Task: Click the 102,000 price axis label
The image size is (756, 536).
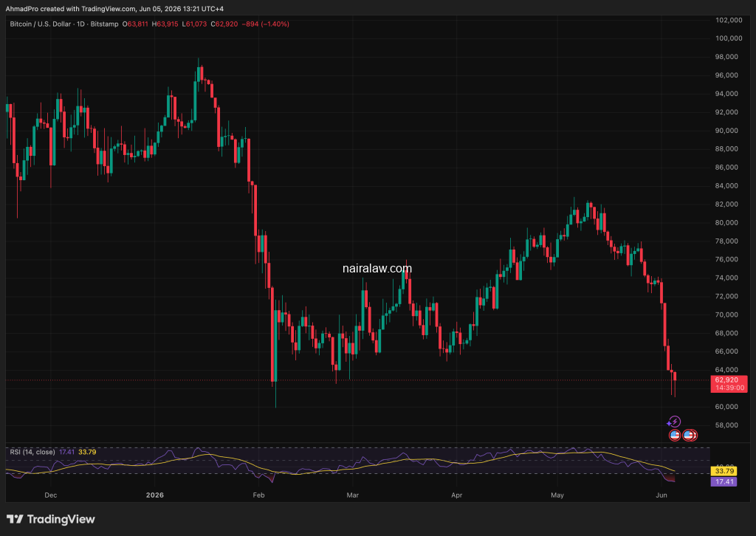Action: point(729,20)
